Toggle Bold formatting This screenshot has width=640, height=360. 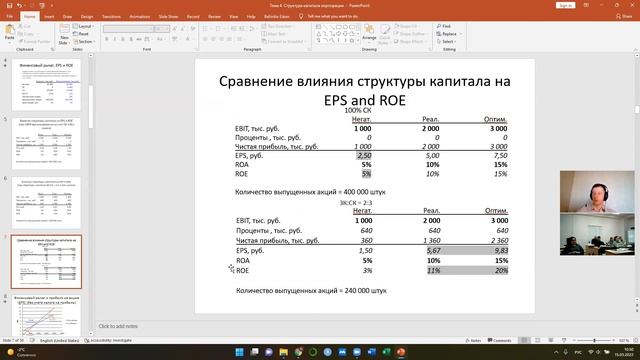click(x=107, y=39)
